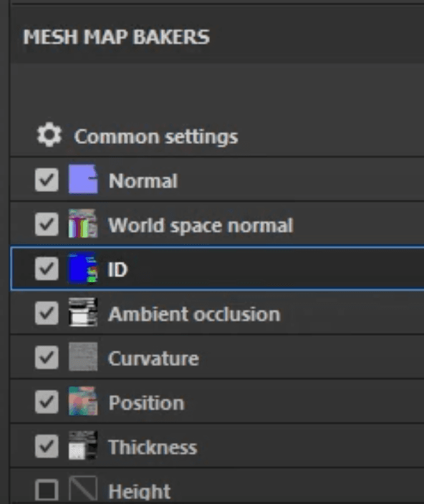Click the empty Height map icon

(x=83, y=490)
